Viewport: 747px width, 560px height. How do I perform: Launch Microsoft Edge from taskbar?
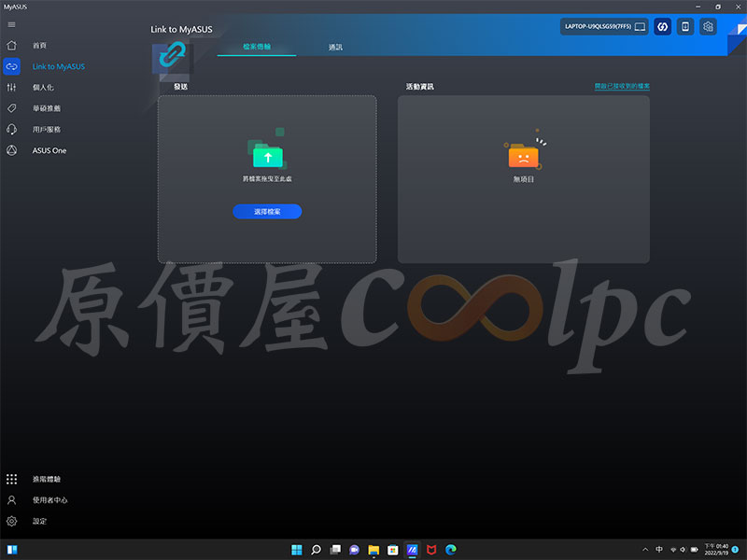tap(451, 550)
